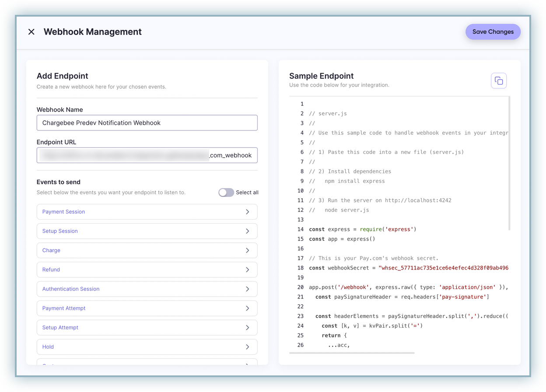Copy the sample endpoint code
Image resolution: width=546 pixels, height=392 pixels.
coord(498,80)
